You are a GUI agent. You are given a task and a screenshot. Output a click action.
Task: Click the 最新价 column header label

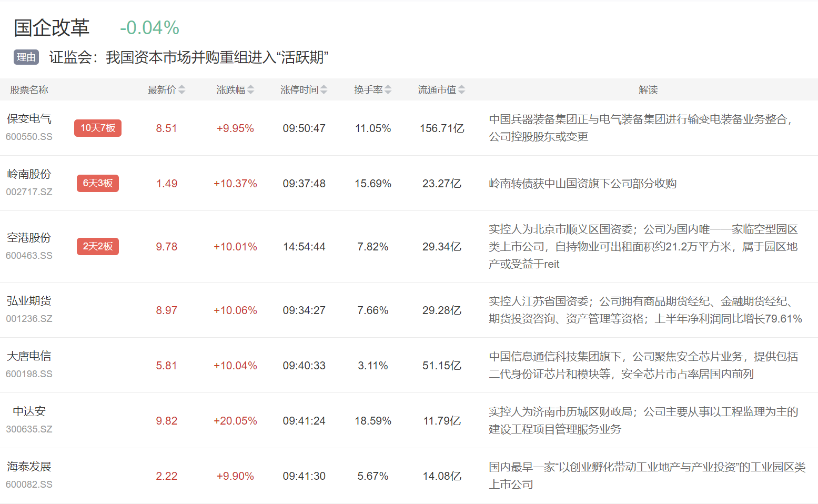pyautogui.click(x=161, y=90)
